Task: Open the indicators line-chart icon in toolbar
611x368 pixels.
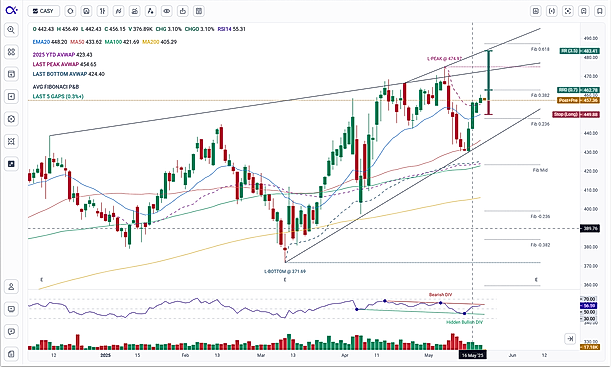Action: coord(118,11)
